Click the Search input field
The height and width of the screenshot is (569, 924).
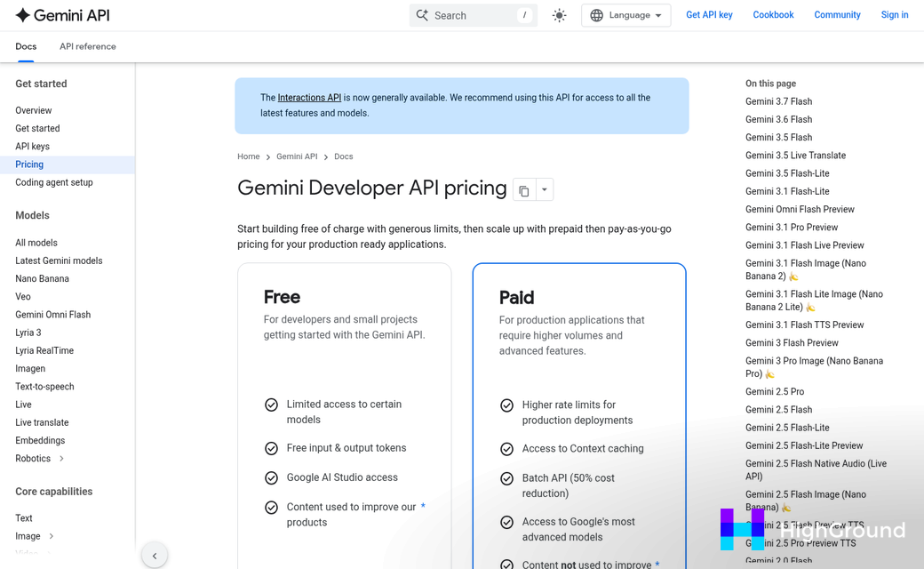pyautogui.click(x=474, y=15)
